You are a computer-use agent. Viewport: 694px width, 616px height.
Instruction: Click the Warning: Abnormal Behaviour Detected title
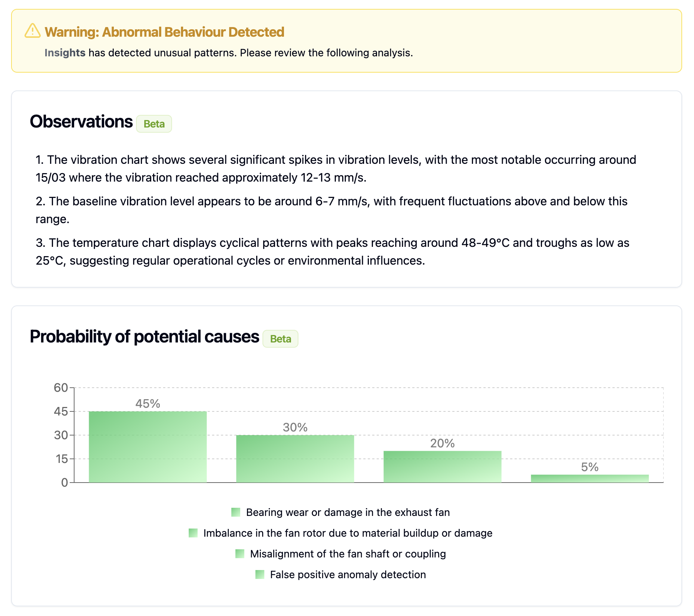pos(164,32)
